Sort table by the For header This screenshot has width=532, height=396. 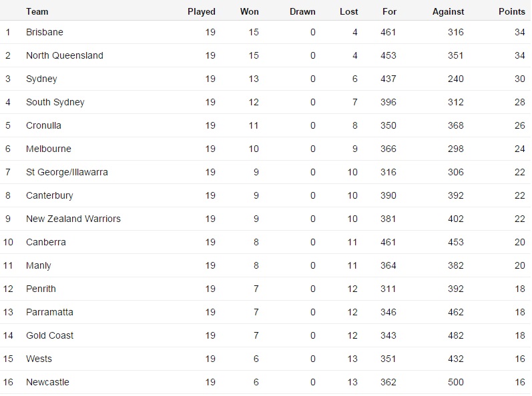(389, 11)
